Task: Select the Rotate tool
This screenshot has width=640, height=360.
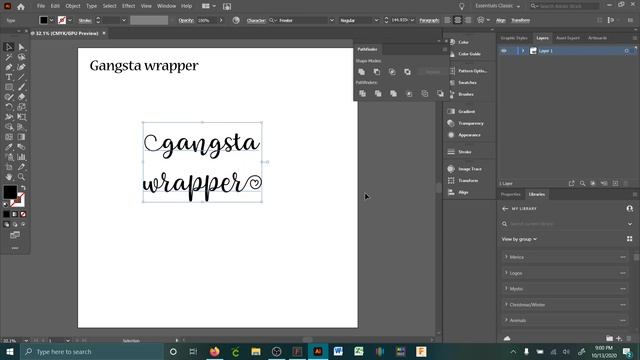Action: [9, 107]
